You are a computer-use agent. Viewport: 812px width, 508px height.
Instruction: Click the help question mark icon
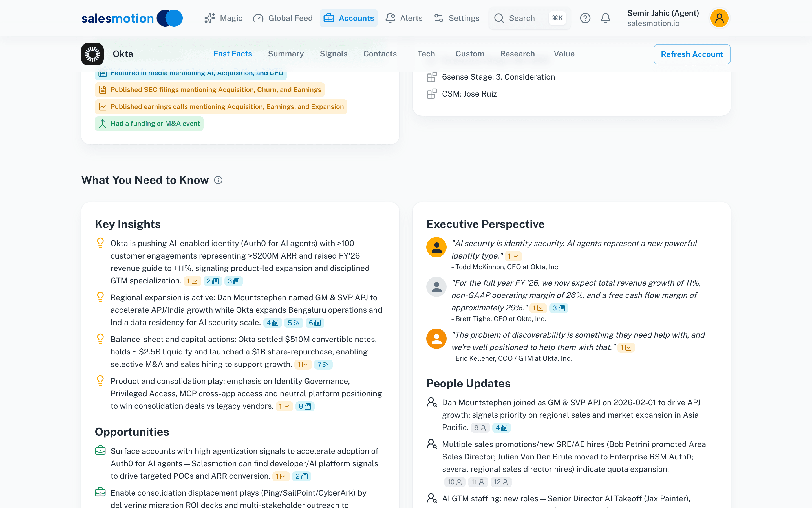coord(585,18)
